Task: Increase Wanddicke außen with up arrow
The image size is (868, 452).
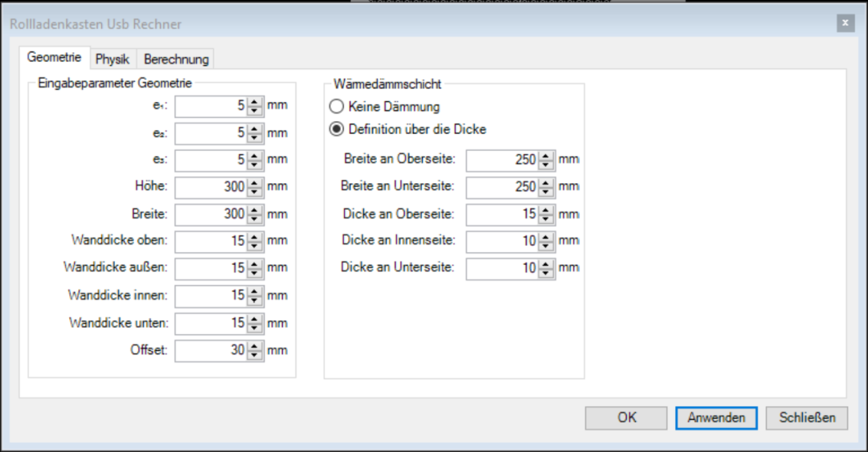Action: tap(256, 264)
